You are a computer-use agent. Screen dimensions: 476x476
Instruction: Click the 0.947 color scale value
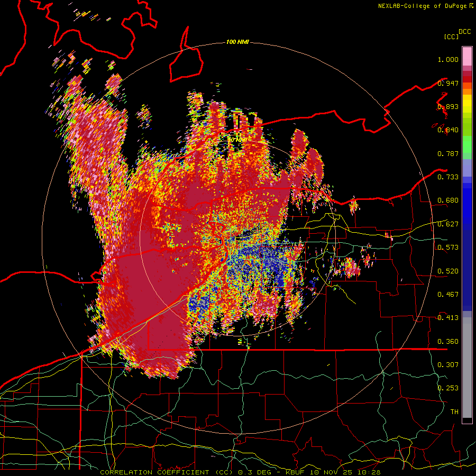coord(448,83)
